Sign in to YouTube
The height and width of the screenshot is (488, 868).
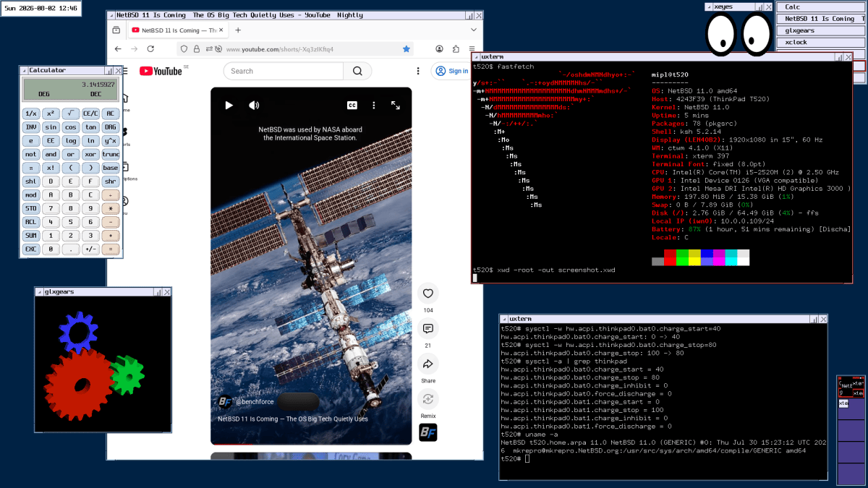tap(451, 71)
